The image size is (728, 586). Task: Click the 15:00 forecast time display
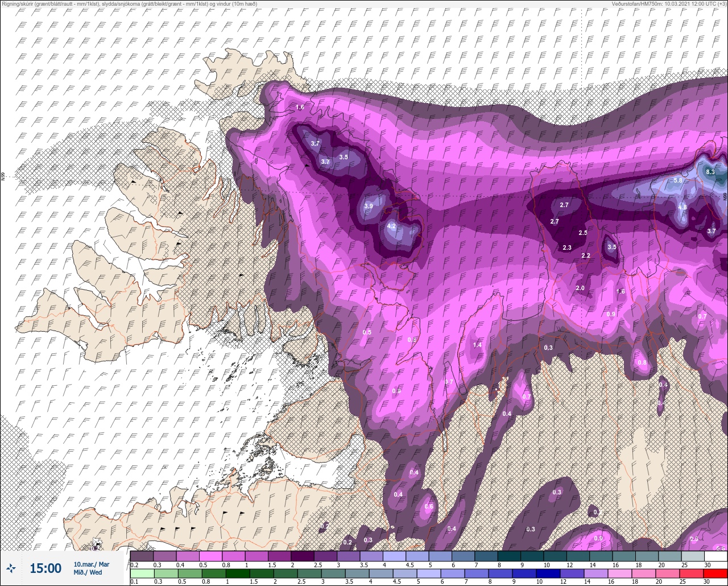click(x=45, y=568)
